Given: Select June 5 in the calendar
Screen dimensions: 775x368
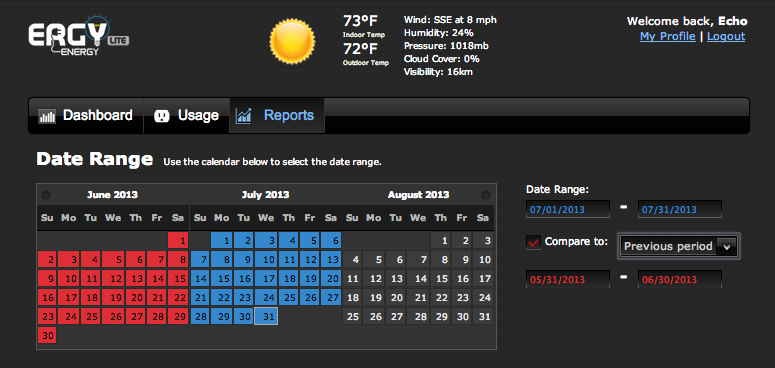Looking at the screenshot, I should [x=114, y=260].
